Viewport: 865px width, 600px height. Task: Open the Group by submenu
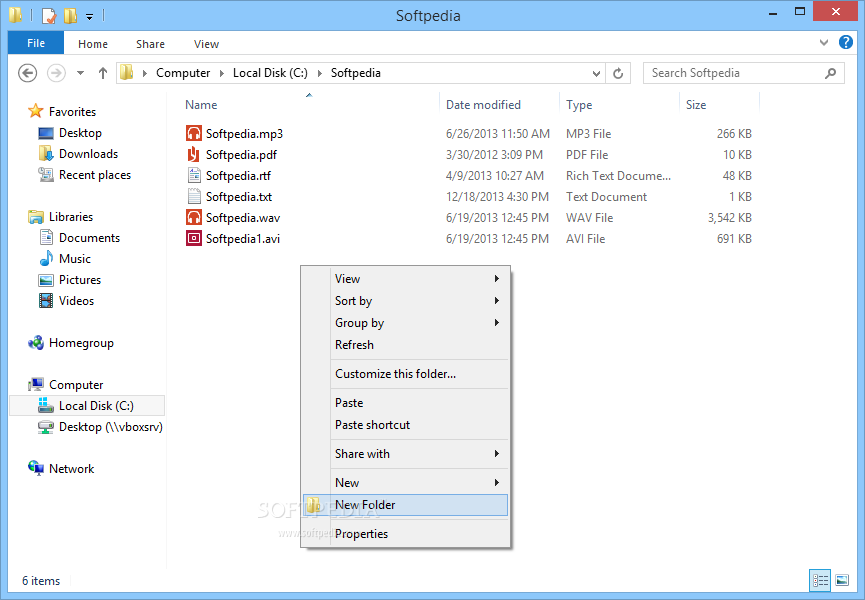click(405, 323)
